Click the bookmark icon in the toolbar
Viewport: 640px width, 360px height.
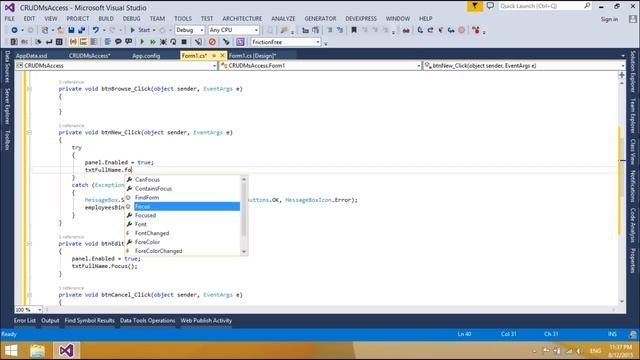[x=354, y=30]
